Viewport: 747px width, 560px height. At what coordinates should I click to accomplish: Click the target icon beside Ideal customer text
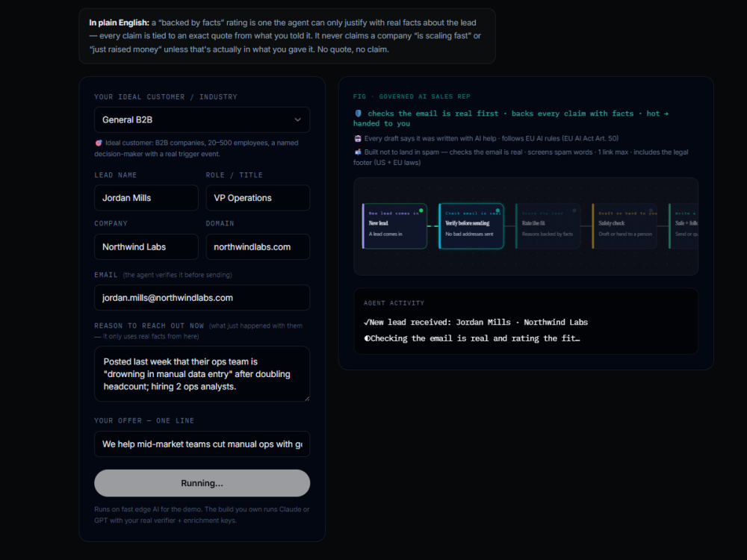click(99, 143)
